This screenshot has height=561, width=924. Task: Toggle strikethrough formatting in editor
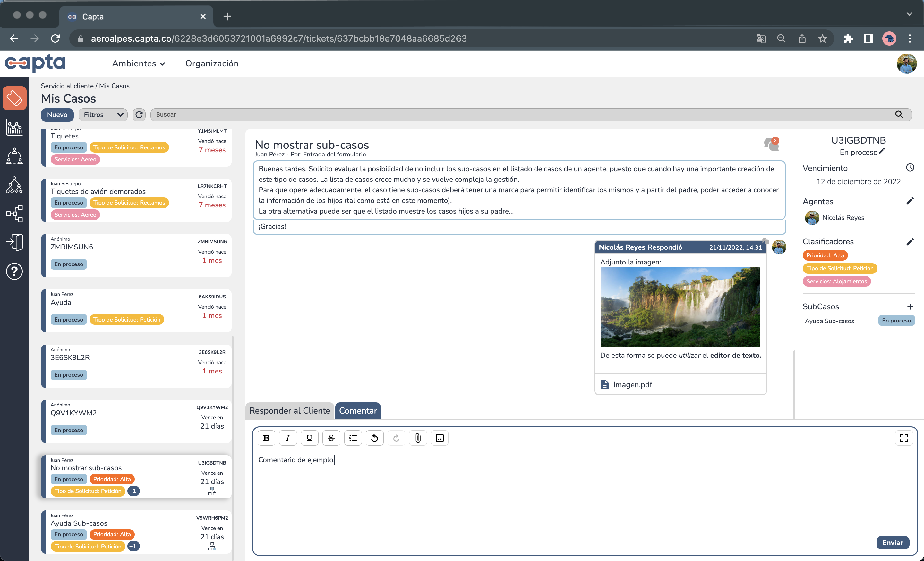[331, 438]
